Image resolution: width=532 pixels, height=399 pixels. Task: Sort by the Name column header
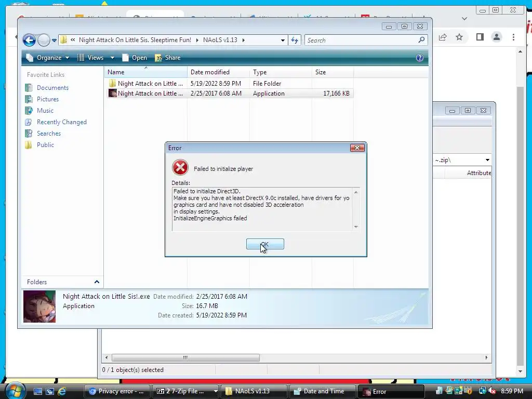pyautogui.click(x=146, y=72)
